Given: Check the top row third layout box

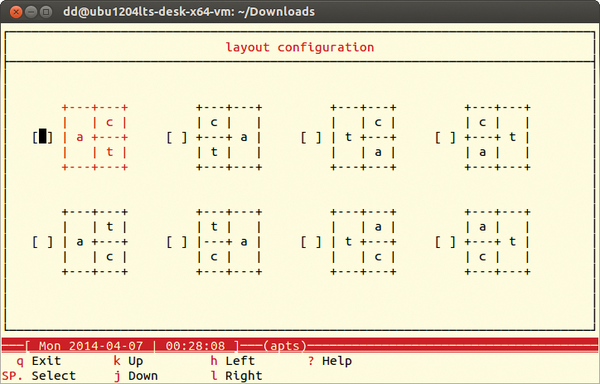Looking at the screenshot, I should coord(311,137).
